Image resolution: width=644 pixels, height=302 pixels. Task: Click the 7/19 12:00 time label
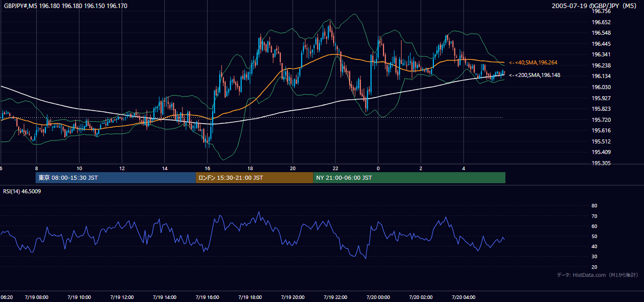pyautogui.click(x=122, y=297)
